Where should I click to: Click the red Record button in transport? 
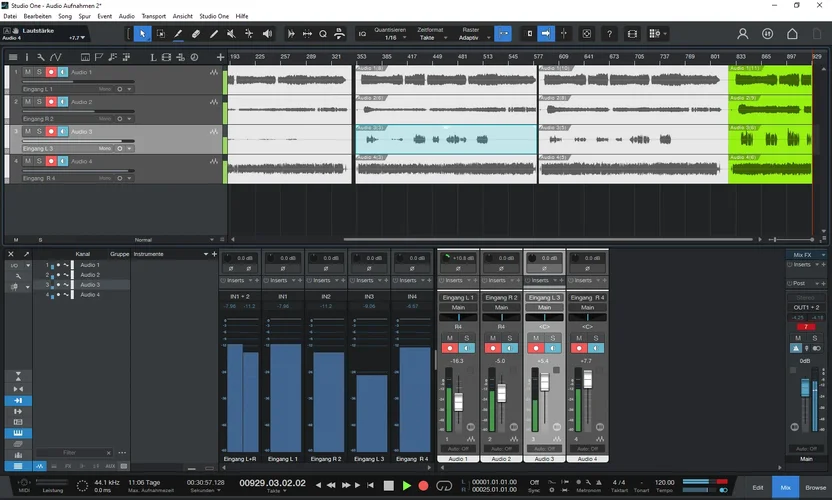pyautogui.click(x=423, y=485)
